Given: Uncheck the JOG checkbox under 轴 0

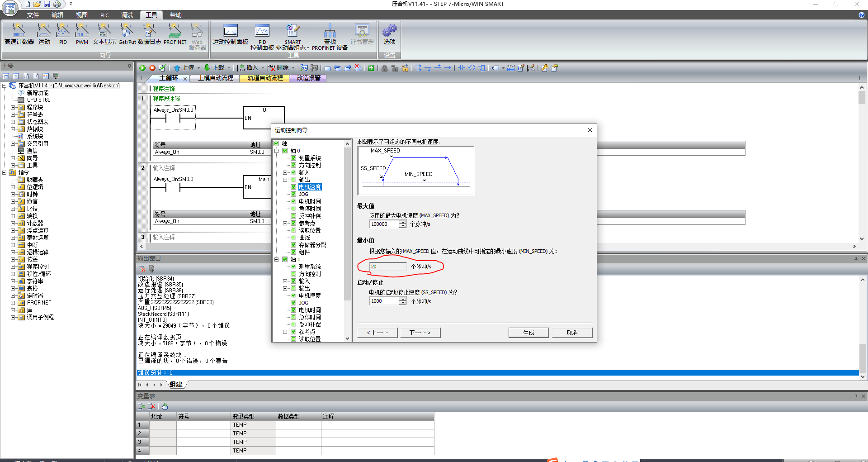Looking at the screenshot, I should pos(293,194).
